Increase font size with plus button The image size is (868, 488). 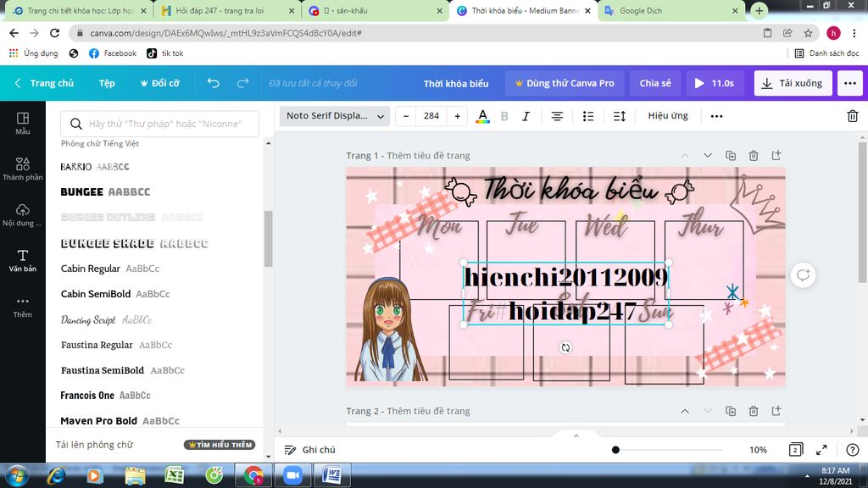[x=457, y=116]
